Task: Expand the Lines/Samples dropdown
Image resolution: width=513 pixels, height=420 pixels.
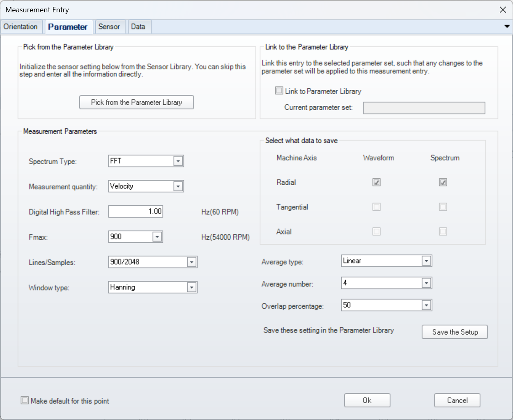Action: (x=192, y=262)
